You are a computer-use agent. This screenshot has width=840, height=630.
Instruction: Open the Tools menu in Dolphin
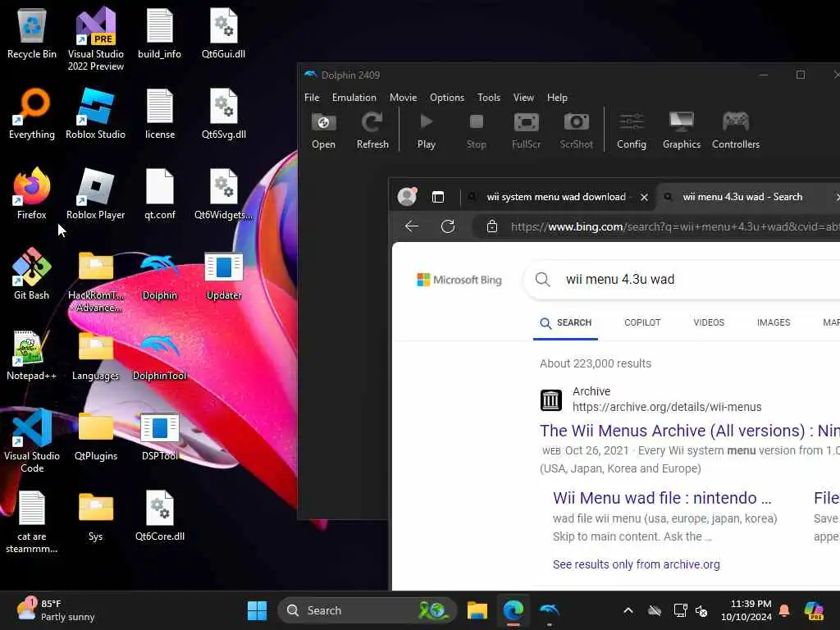click(x=489, y=98)
